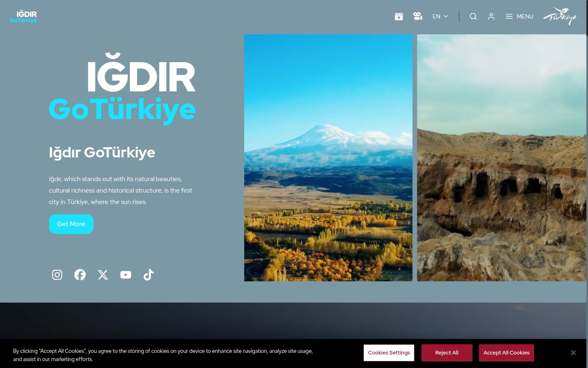Open the search magnifier icon
The image size is (588, 368).
(x=473, y=16)
